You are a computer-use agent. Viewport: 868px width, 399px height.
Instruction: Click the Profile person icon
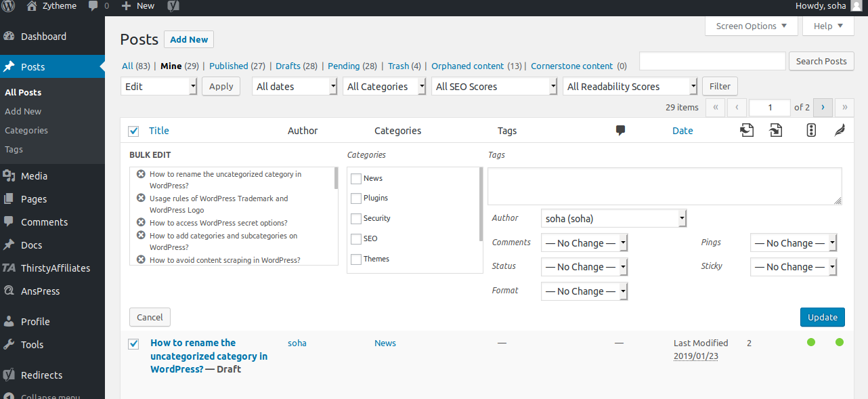9,322
